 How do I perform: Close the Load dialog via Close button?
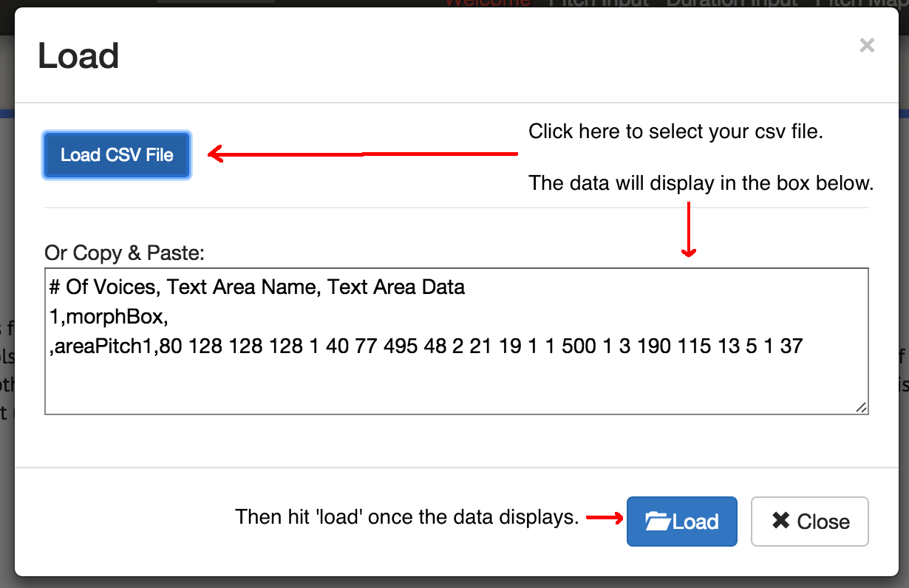pyautogui.click(x=809, y=522)
